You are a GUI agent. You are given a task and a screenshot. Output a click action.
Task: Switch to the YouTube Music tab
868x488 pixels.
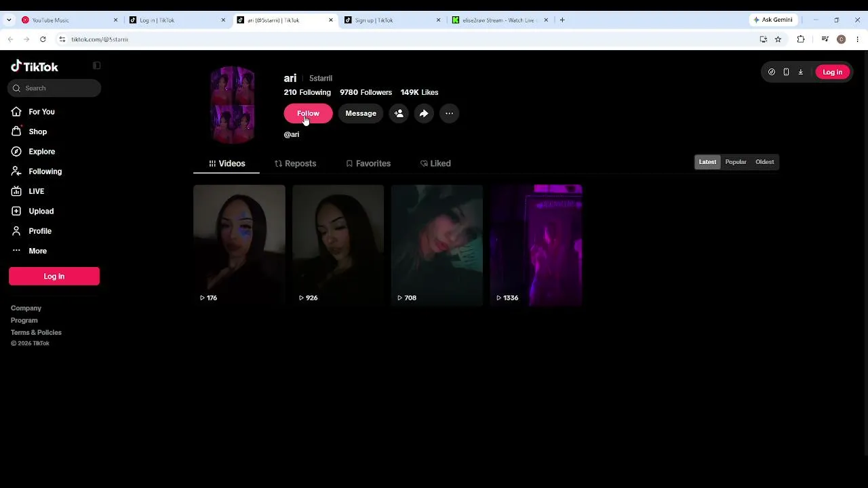point(68,20)
